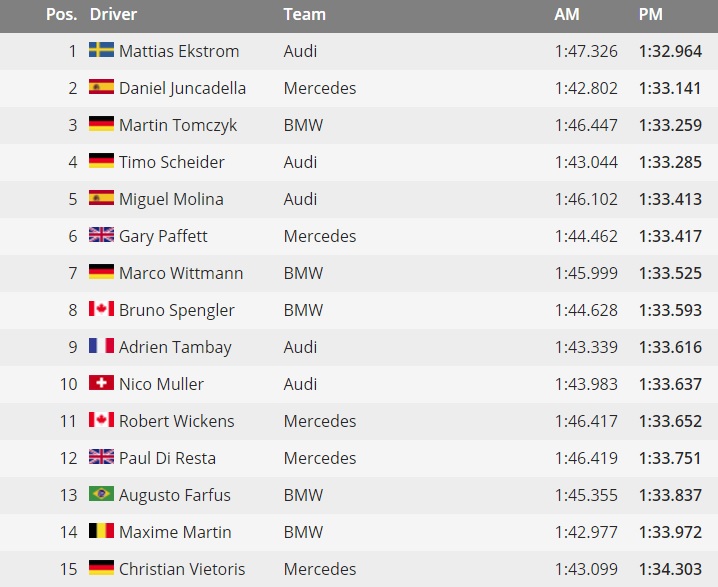Click the German flag beside Christian Vietoris

[x=101, y=568]
